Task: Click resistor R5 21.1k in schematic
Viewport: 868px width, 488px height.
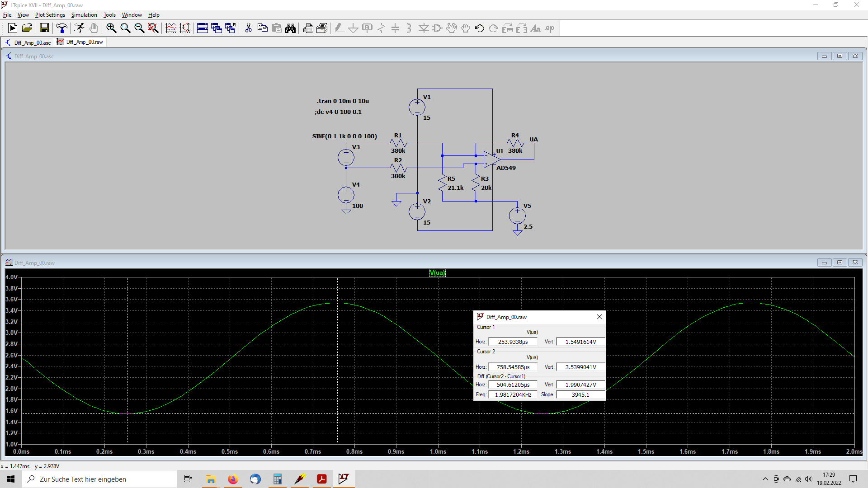Action: pos(443,184)
